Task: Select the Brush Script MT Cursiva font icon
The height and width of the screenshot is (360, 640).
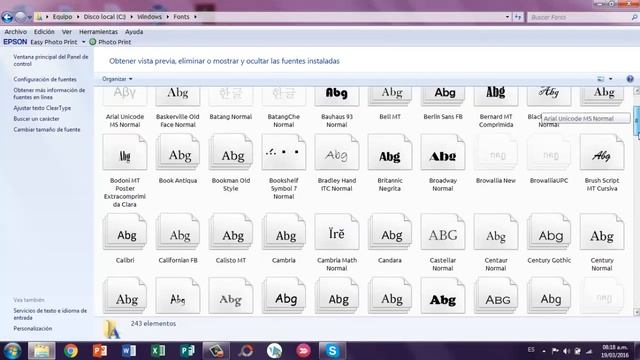Action: pyautogui.click(x=602, y=152)
